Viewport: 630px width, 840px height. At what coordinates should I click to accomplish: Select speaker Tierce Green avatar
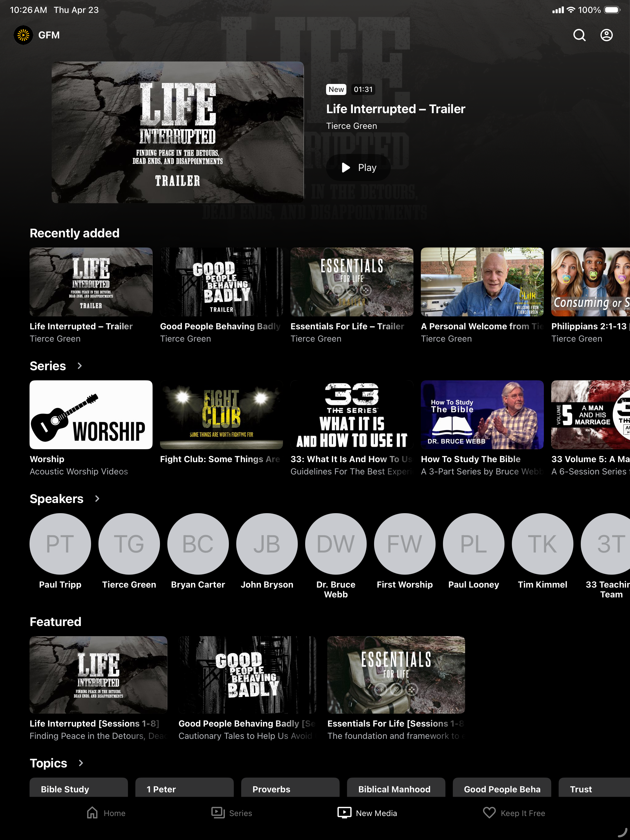tap(129, 544)
